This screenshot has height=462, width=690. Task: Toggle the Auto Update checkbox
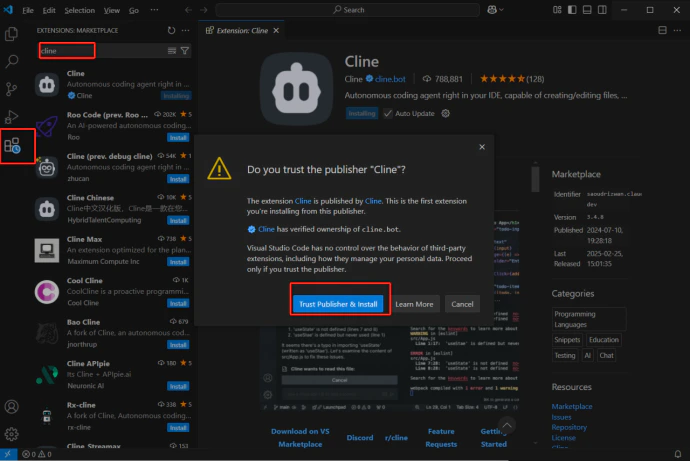click(388, 114)
